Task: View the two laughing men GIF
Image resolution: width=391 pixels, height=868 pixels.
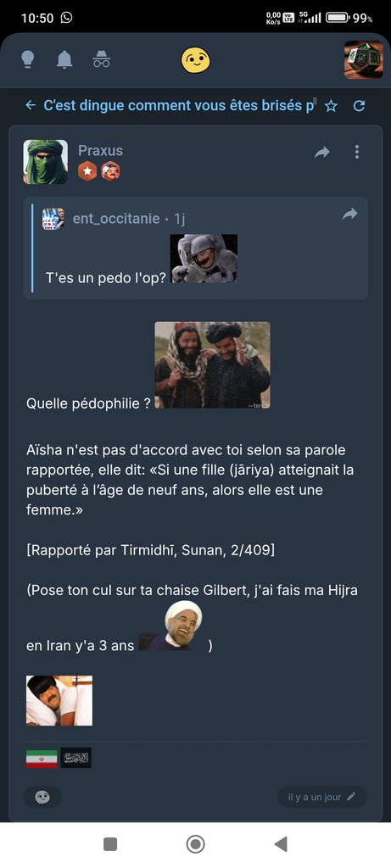Action: [212, 365]
